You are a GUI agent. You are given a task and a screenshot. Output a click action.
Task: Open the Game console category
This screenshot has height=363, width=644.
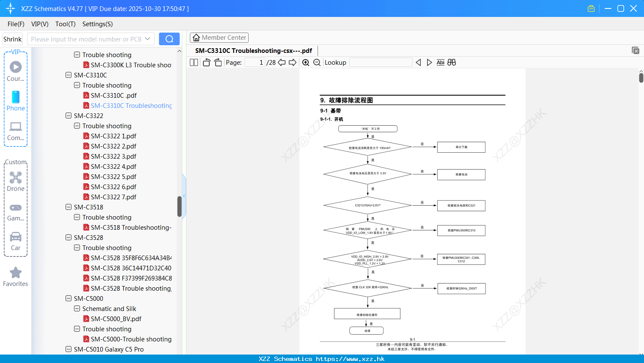click(16, 212)
